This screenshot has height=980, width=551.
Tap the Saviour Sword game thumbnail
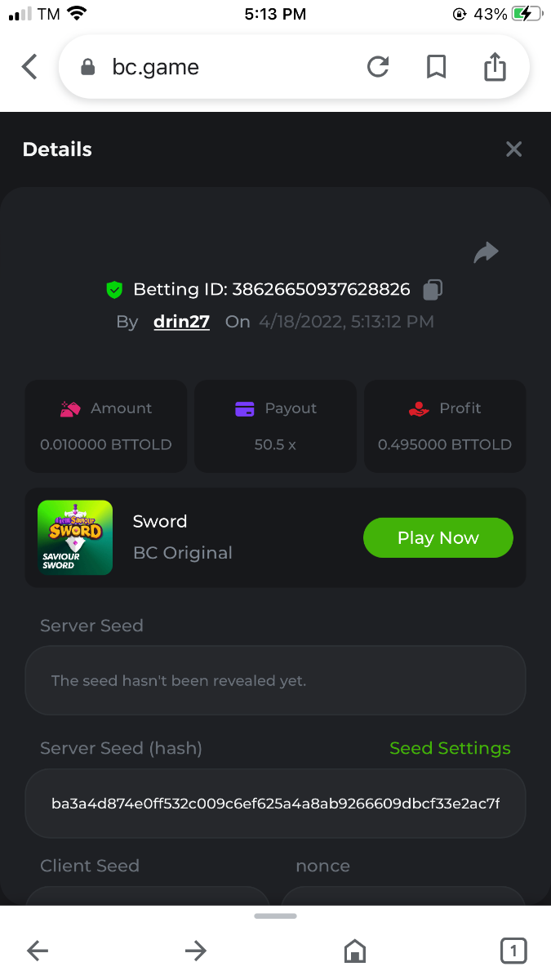[75, 537]
